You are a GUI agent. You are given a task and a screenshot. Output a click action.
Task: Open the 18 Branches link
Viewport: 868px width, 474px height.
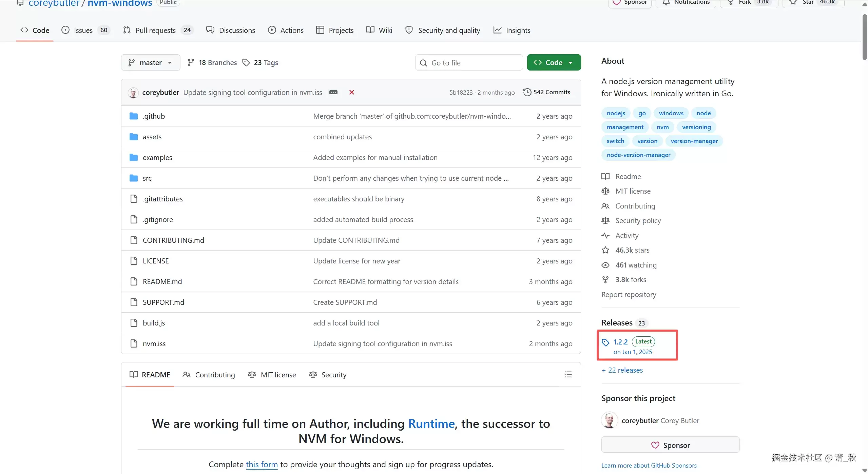point(212,63)
